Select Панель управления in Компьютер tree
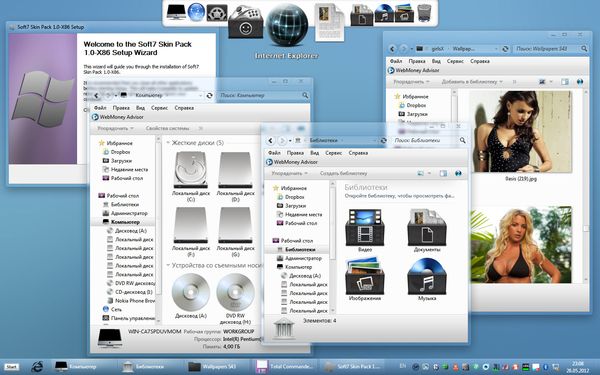The image size is (600, 375). (x=129, y=318)
